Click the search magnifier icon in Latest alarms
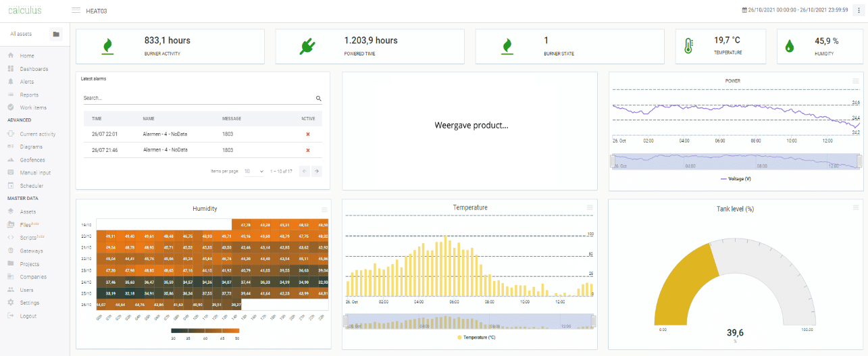Image resolution: width=868 pixels, height=356 pixels. (x=318, y=99)
